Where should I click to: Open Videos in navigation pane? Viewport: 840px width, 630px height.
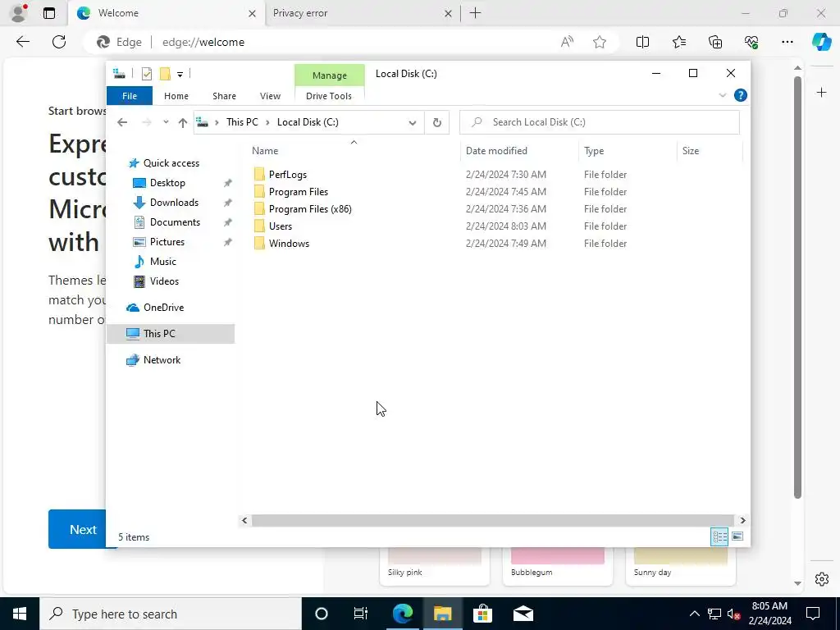click(164, 281)
